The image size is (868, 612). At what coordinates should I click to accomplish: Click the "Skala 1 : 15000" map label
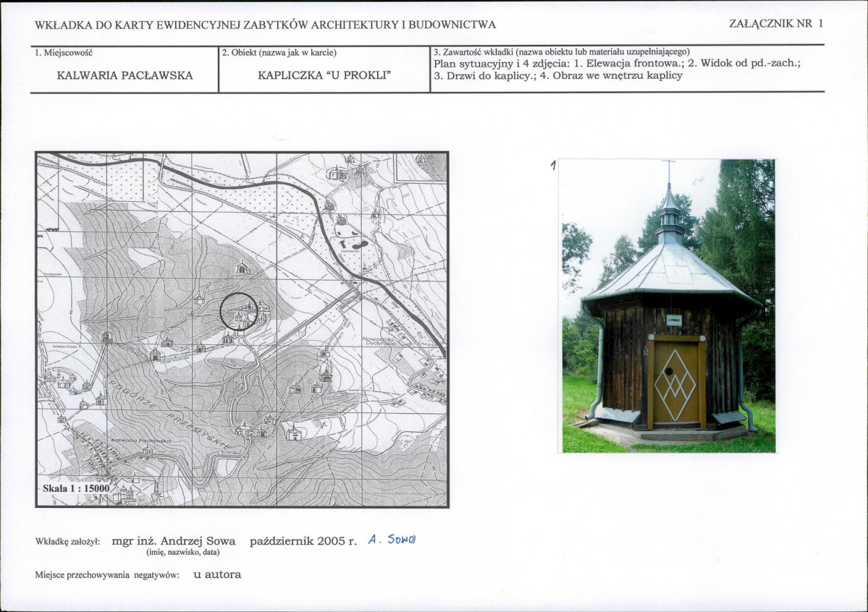point(76,489)
